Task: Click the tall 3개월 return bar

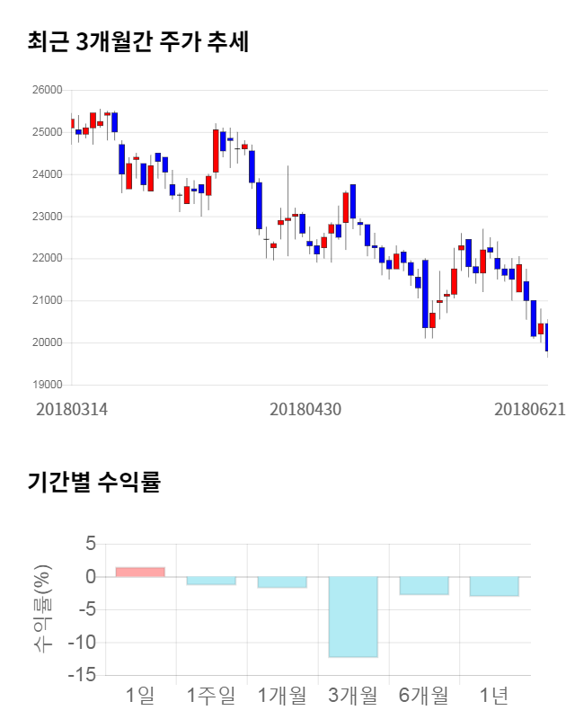Action: [x=353, y=617]
